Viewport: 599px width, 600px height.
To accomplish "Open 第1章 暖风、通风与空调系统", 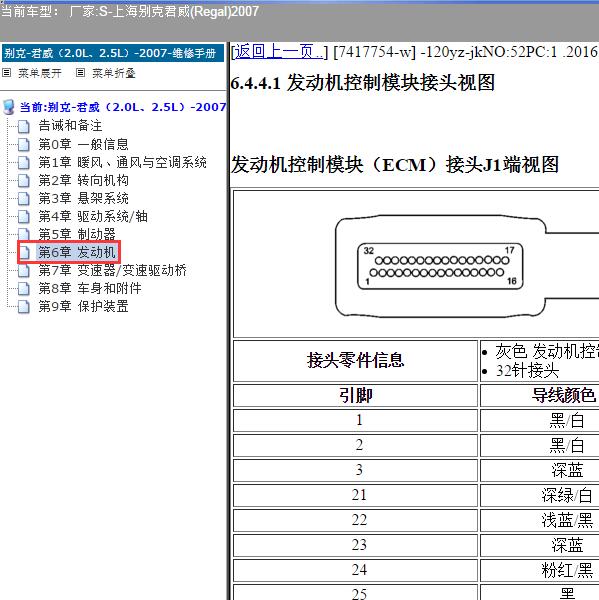I will 122,162.
